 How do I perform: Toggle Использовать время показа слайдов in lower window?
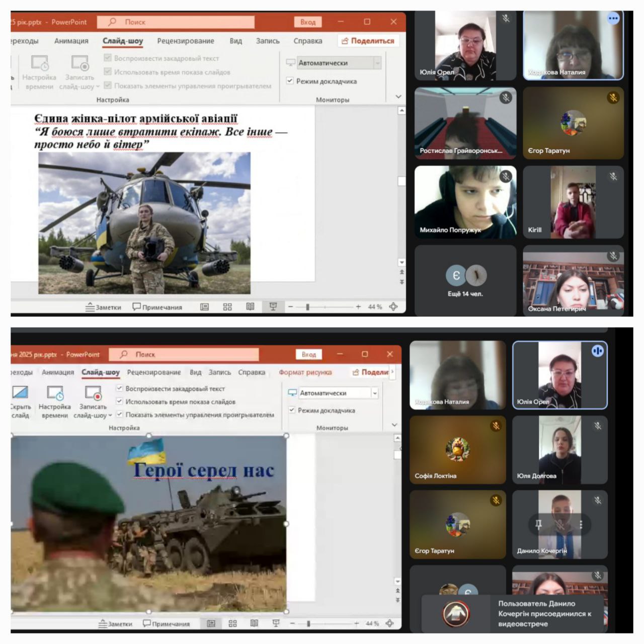[x=120, y=401]
